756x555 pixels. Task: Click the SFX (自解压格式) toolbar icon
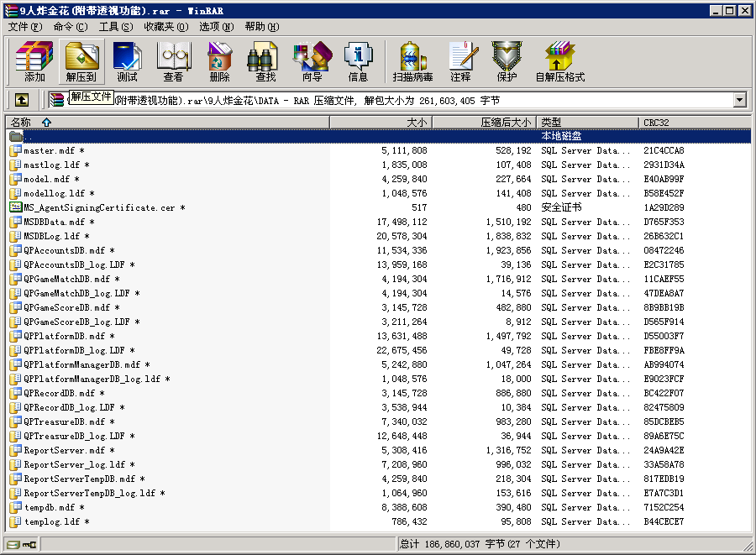559,61
